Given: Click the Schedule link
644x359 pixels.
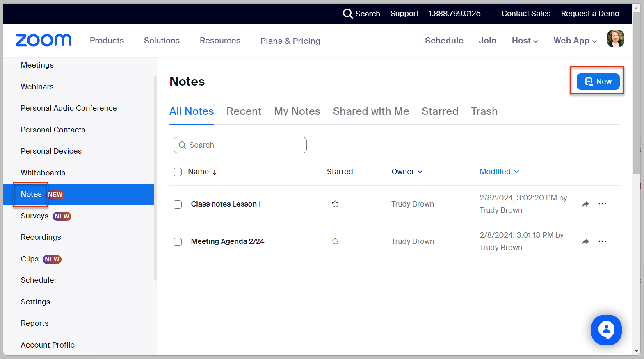Looking at the screenshot, I should click(x=444, y=41).
